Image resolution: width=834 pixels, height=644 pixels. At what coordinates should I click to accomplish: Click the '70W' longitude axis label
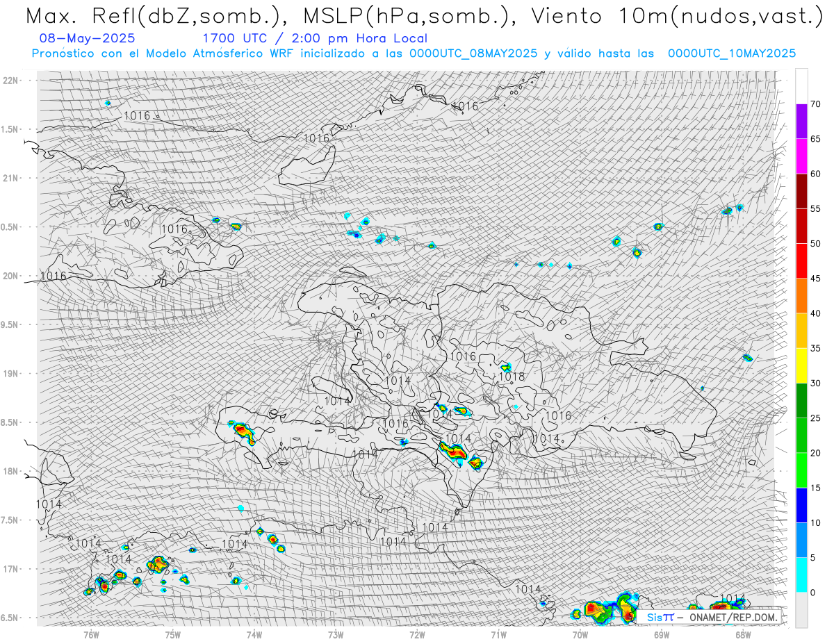click(580, 635)
